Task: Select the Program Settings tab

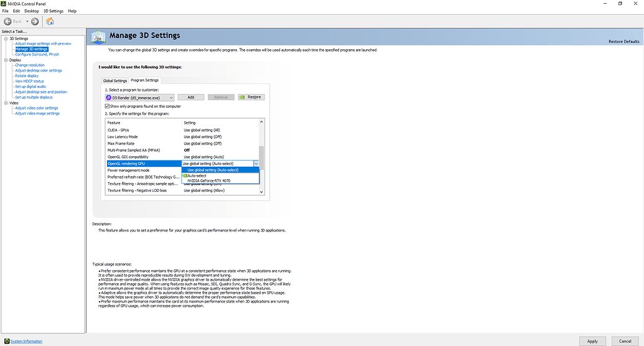Action: (144, 80)
